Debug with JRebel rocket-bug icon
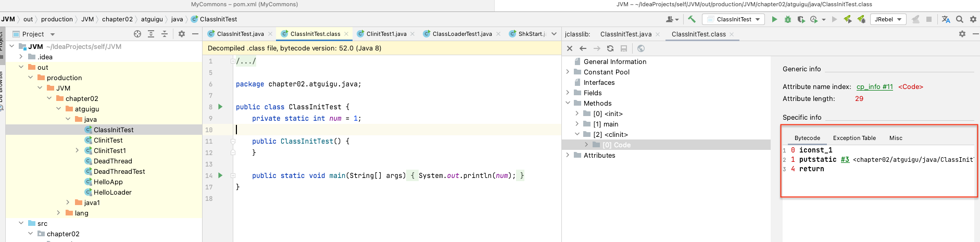The width and height of the screenshot is (980, 242). [x=861, y=19]
